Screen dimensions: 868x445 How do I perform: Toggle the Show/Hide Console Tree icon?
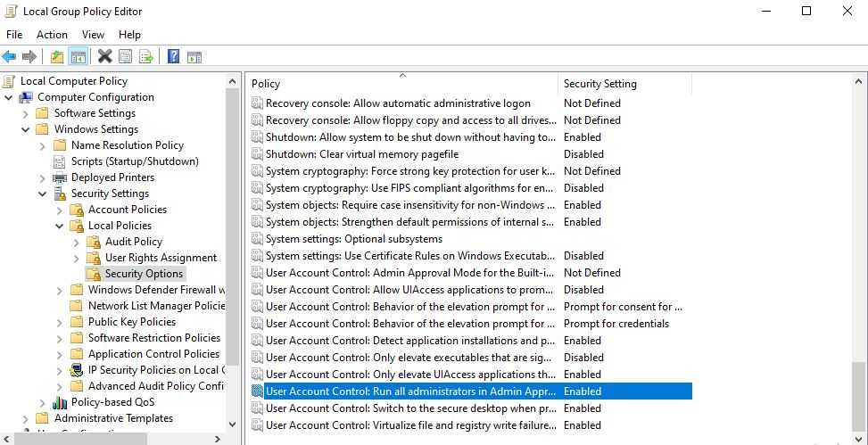pyautogui.click(x=79, y=57)
